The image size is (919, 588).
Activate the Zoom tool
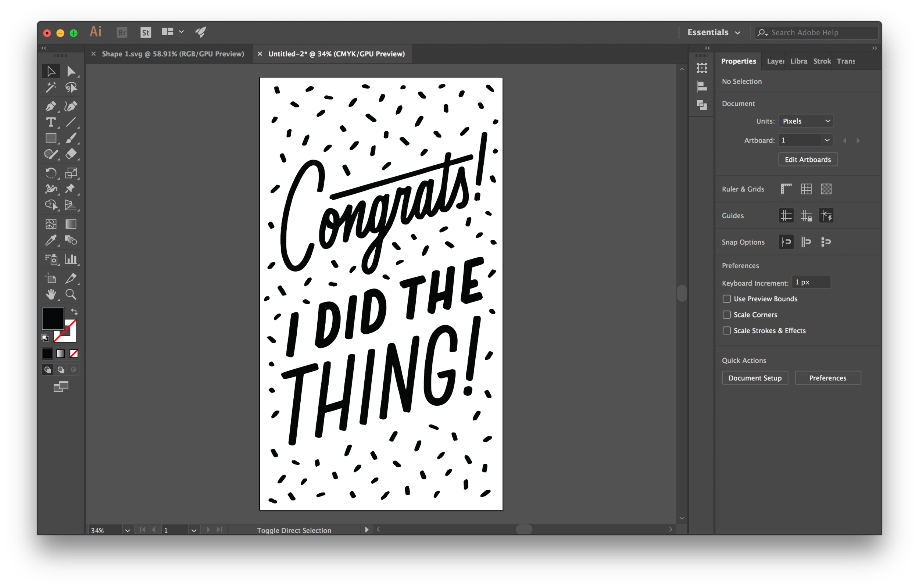pos(72,294)
